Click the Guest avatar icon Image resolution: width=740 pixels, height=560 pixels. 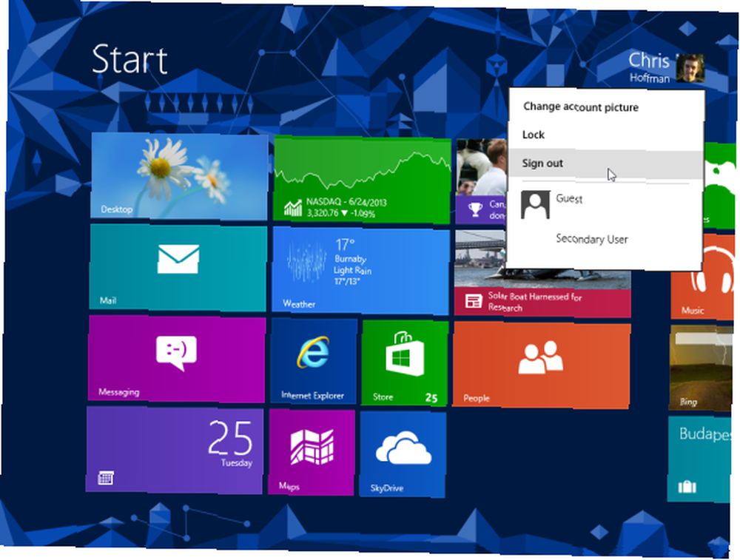[x=535, y=204]
